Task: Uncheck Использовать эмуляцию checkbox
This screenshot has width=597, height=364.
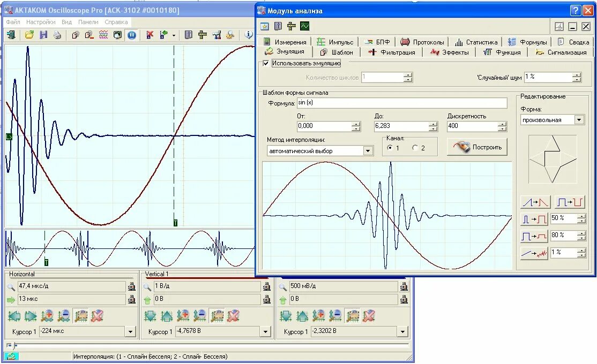Action: 266,64
